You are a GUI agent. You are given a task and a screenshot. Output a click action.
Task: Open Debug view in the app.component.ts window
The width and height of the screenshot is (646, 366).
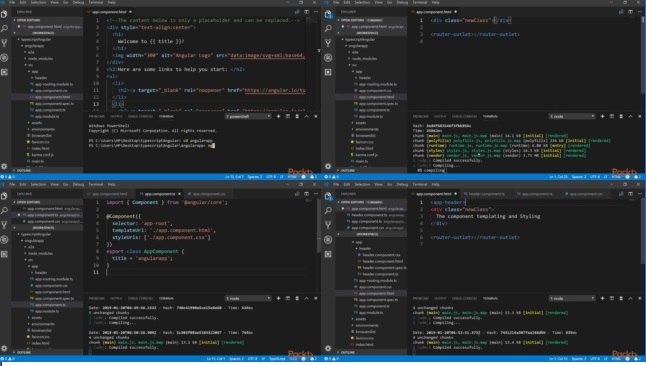(4, 239)
